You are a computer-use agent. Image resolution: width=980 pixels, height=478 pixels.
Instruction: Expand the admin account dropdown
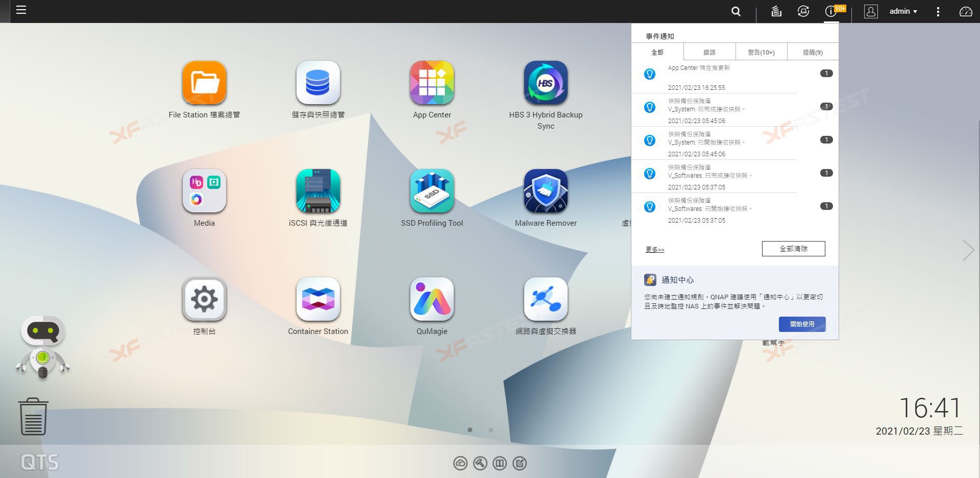tap(903, 11)
